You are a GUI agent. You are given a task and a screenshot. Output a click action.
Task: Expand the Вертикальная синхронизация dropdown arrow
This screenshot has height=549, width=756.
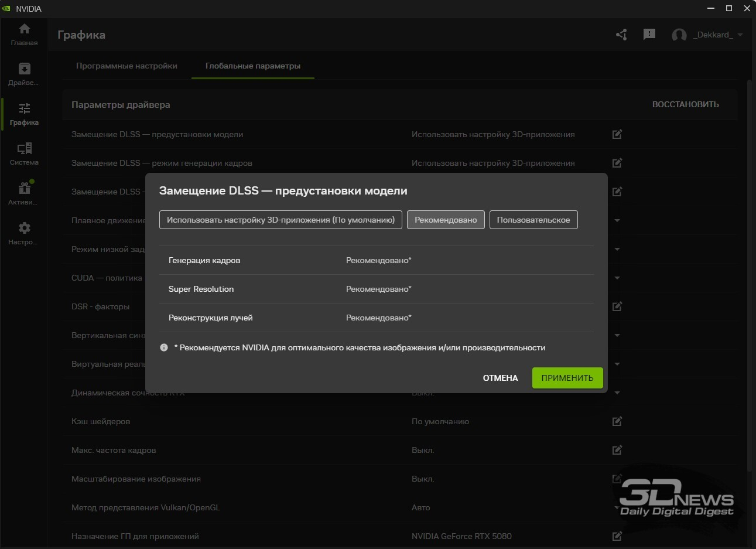[617, 335]
